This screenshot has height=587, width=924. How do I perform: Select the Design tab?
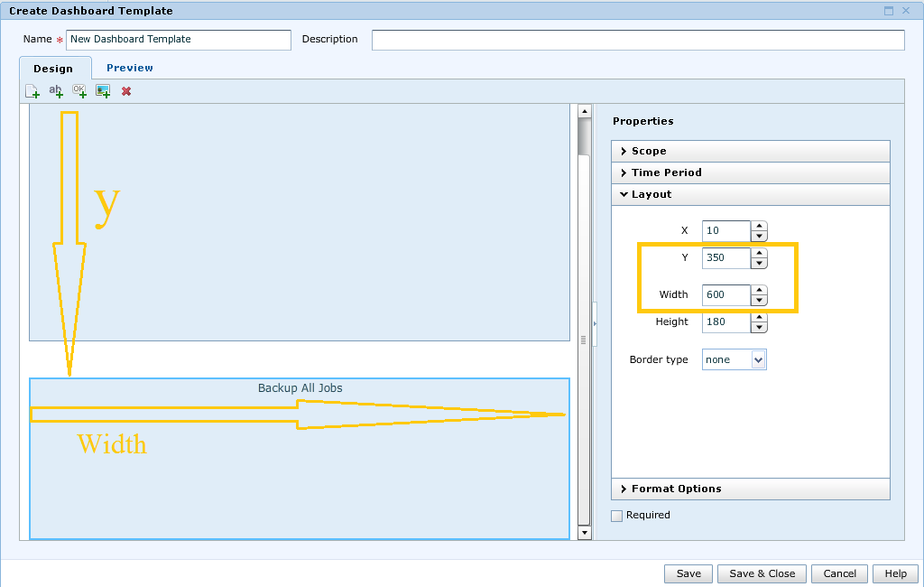coord(53,69)
